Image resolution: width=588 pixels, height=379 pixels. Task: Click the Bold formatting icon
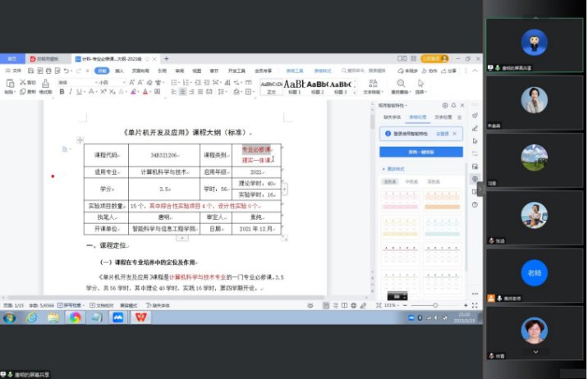(60, 92)
